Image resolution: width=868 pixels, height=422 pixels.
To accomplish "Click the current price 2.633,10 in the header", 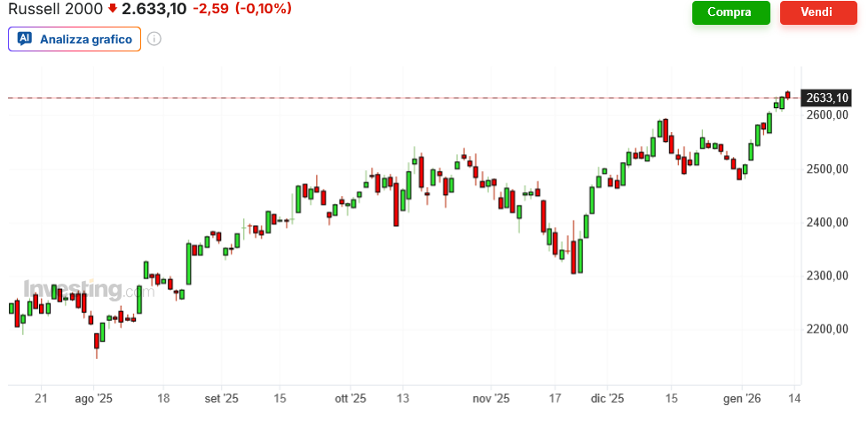I will click(154, 9).
